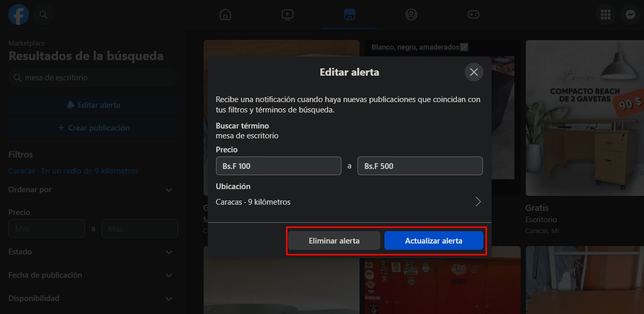Click the Marketplace breadcrumb link
The height and width of the screenshot is (314, 644).
(26, 44)
